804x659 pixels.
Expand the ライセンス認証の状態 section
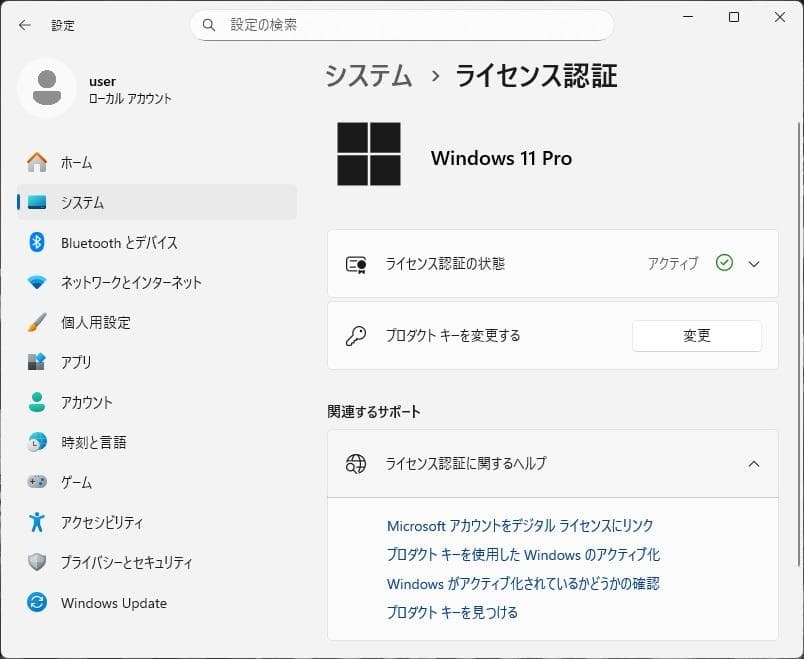click(754, 263)
